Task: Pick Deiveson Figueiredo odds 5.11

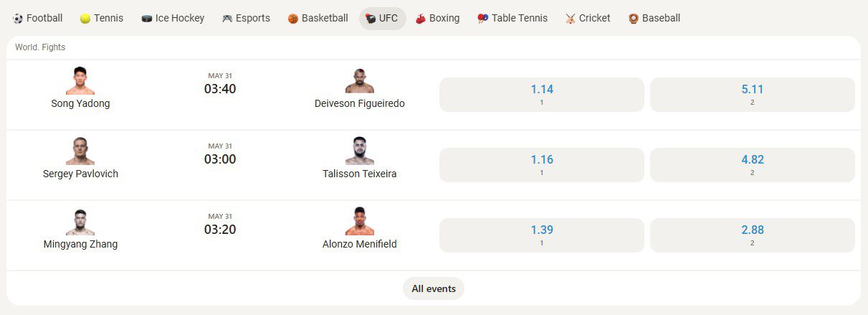Action: point(753,95)
